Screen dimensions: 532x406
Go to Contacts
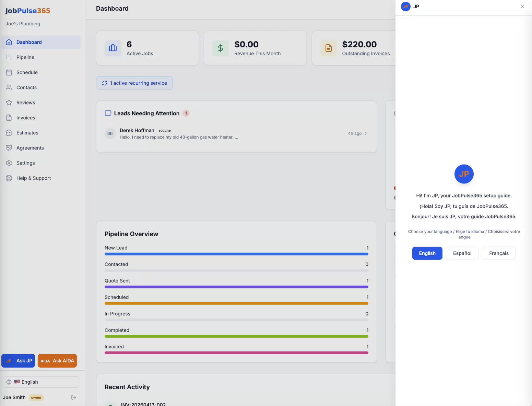tap(41, 87)
